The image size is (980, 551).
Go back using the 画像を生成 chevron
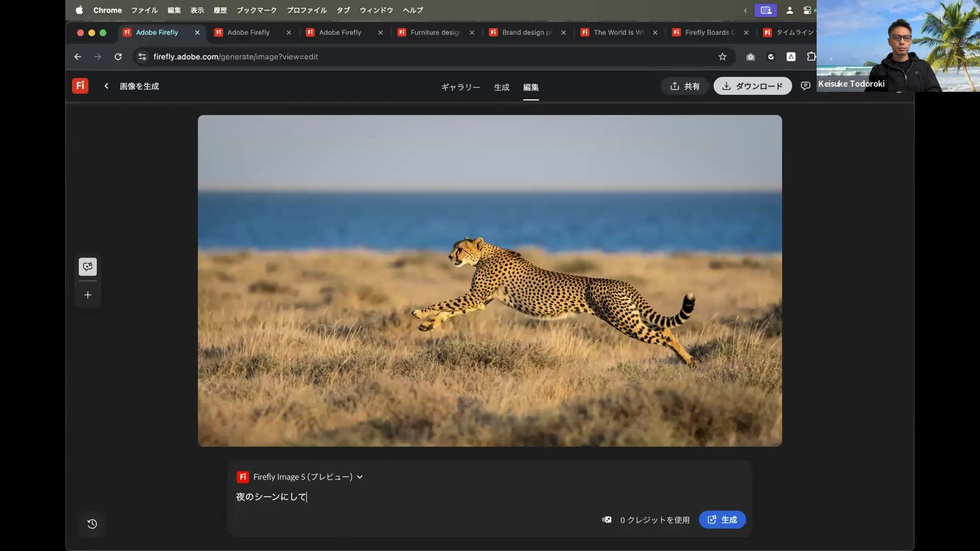click(106, 86)
